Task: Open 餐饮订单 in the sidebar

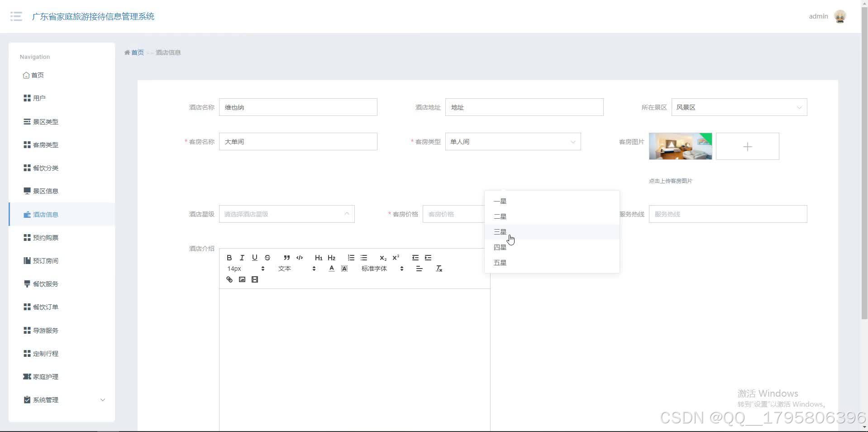Action: tap(62, 307)
